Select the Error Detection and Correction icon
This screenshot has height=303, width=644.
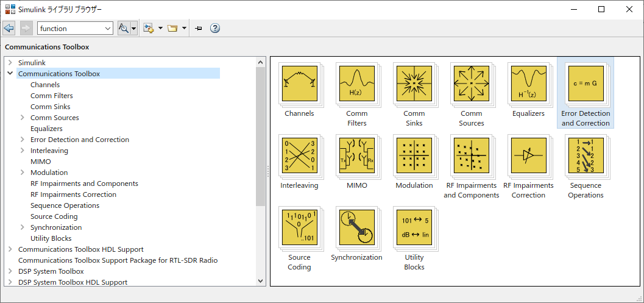pos(586,84)
